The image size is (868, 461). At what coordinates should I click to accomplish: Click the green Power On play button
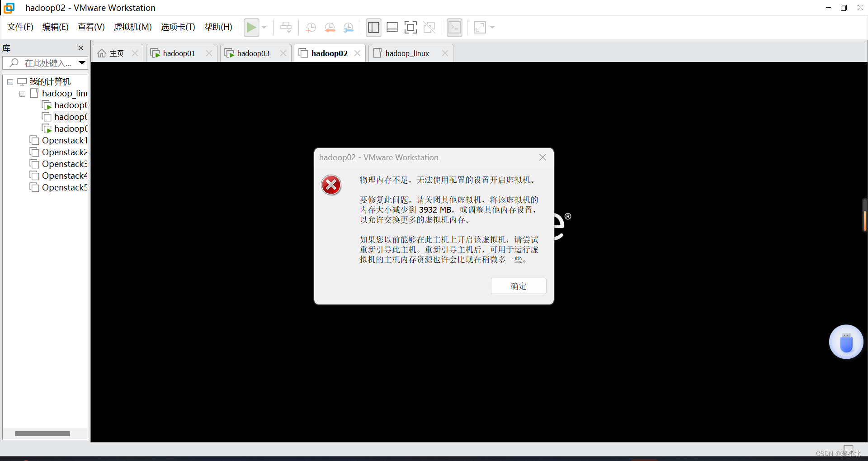pyautogui.click(x=251, y=28)
